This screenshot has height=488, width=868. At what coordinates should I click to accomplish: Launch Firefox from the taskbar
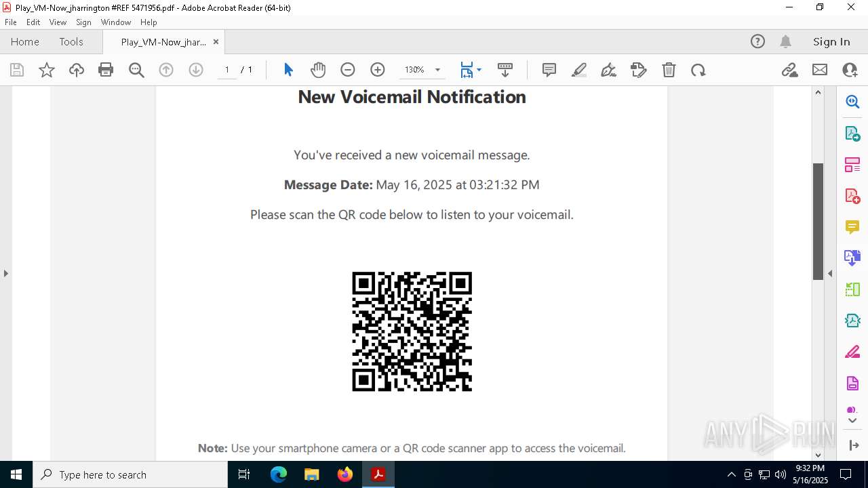[x=345, y=474]
